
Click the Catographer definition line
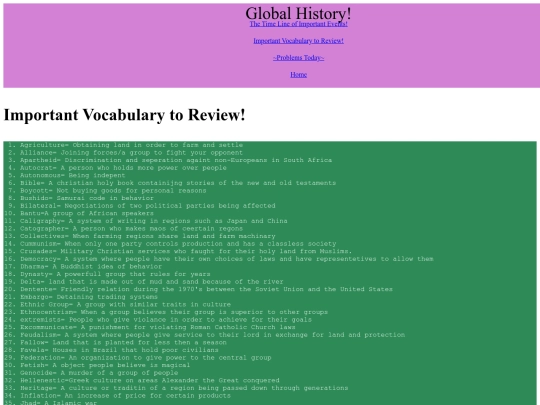131,228
